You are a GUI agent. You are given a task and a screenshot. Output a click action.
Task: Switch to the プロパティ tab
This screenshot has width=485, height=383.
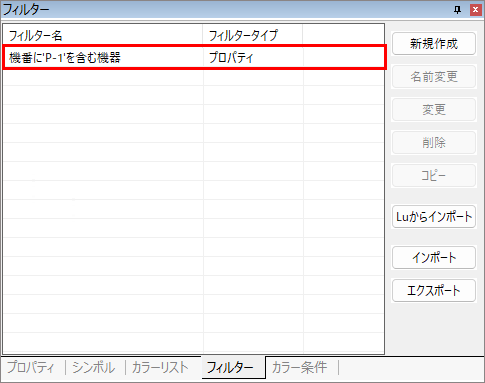(x=31, y=368)
